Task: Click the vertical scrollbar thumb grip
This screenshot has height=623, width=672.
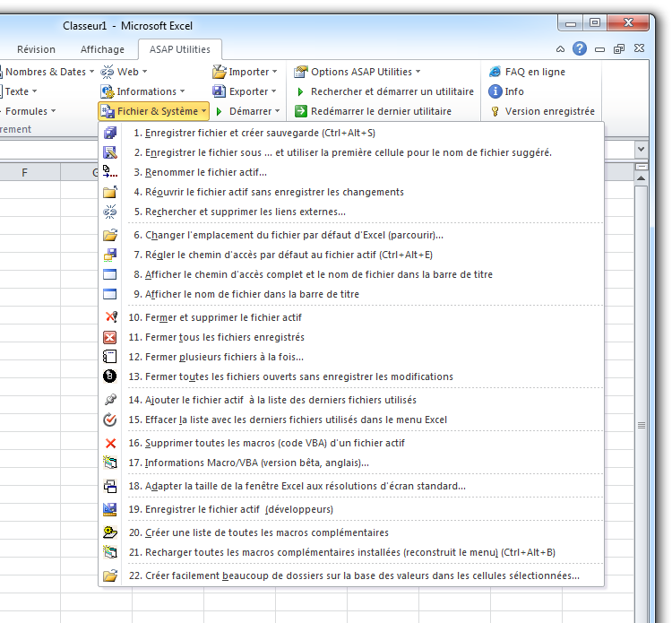Action: click(642, 425)
